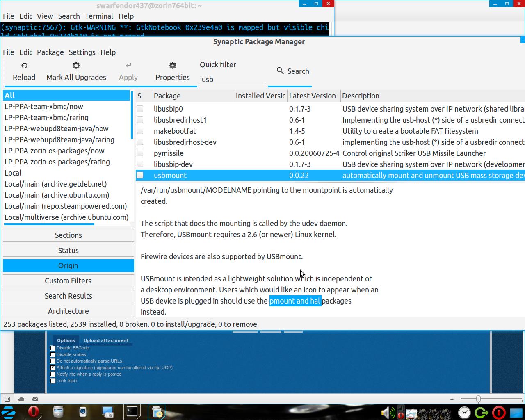Tick the status checkbox for makebootfat
The width and height of the screenshot is (525, 420).
pyautogui.click(x=140, y=131)
